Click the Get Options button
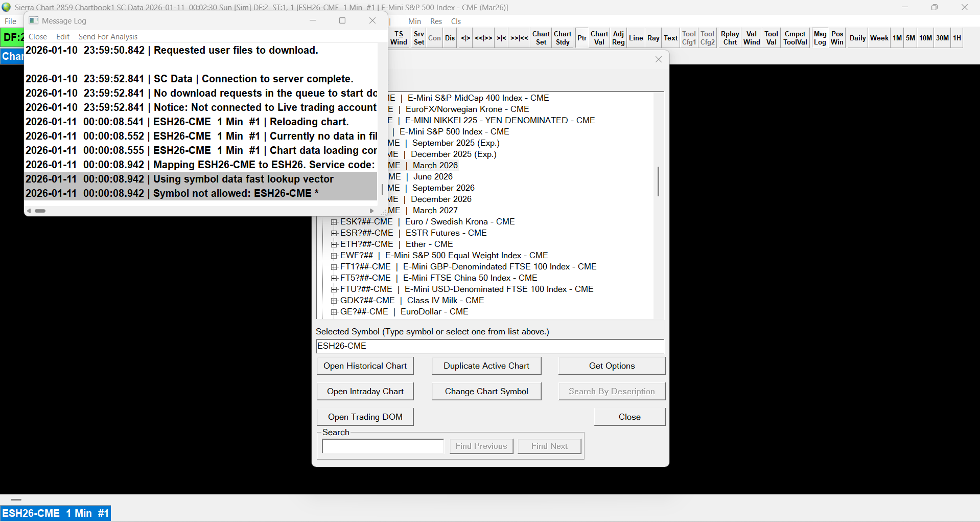This screenshot has width=980, height=522. coord(612,366)
